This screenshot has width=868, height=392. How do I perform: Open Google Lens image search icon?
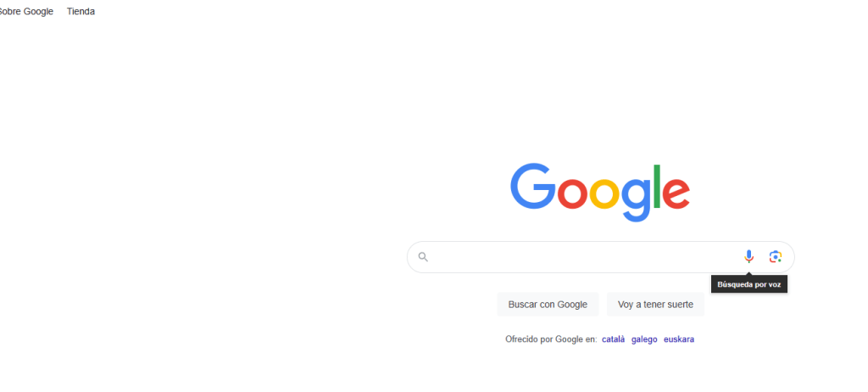(x=775, y=257)
